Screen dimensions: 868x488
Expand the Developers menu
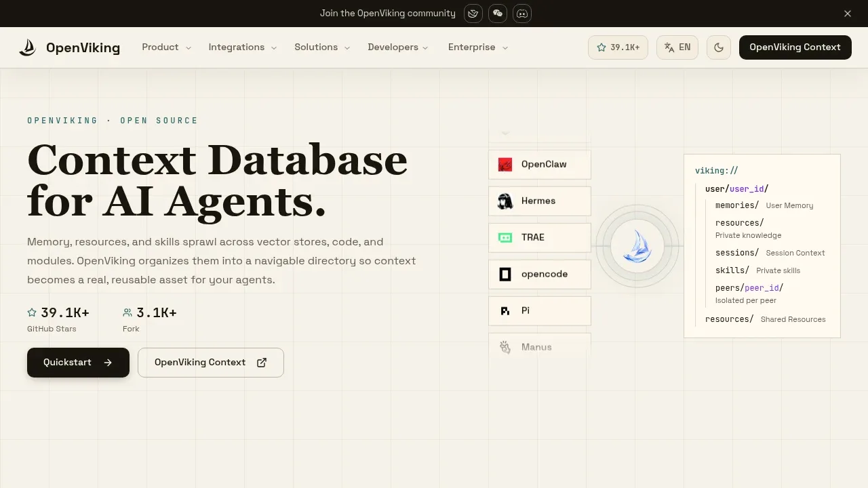pos(398,47)
